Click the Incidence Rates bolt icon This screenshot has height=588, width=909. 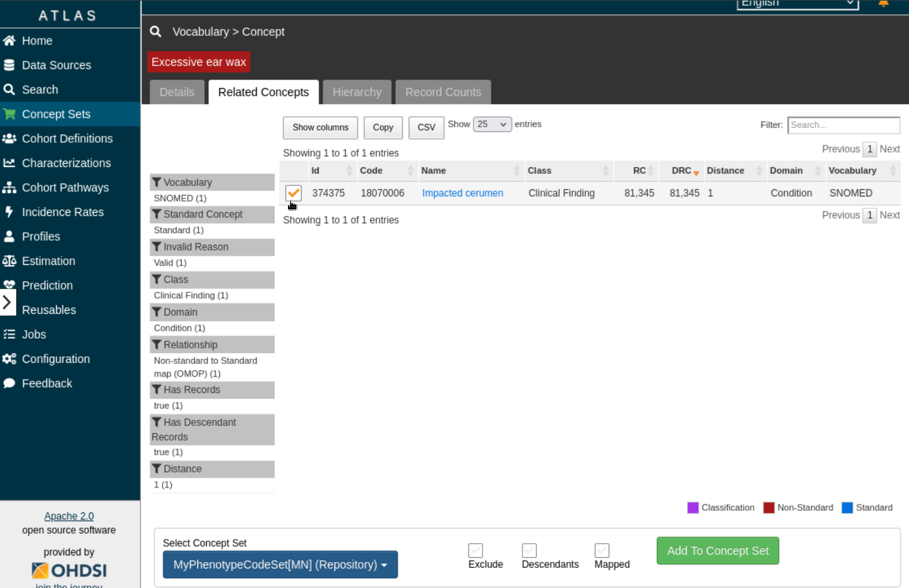coord(9,212)
